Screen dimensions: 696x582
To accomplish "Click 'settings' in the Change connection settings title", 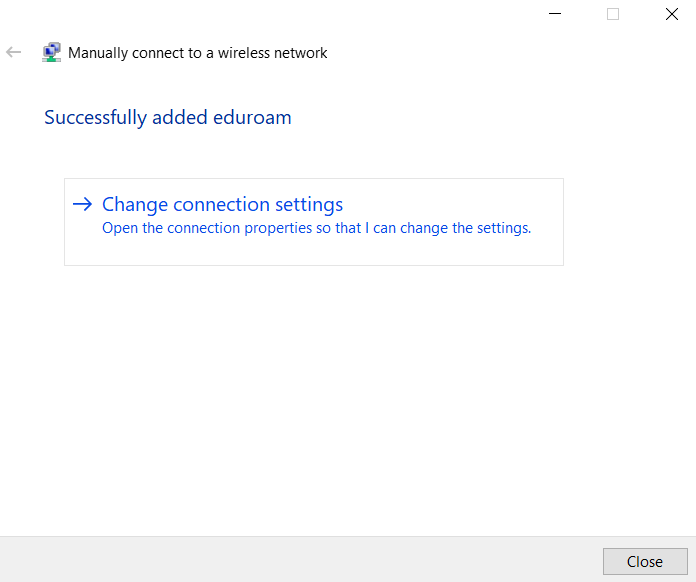I will tap(309, 205).
